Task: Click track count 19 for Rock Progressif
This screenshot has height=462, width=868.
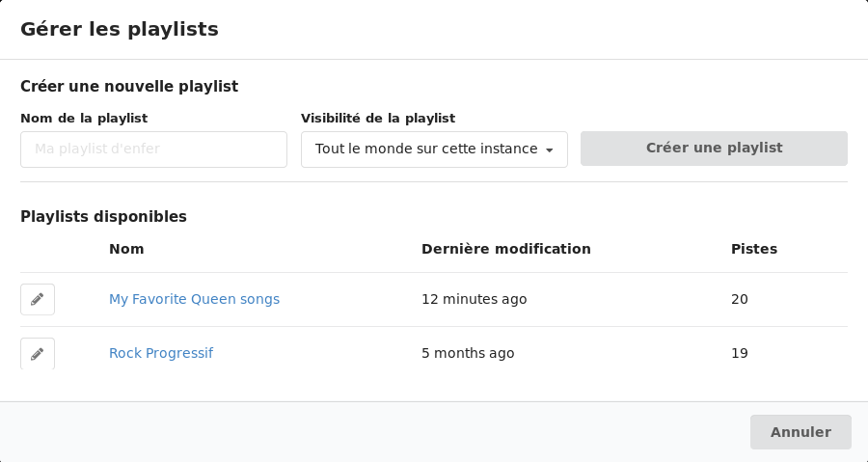Action: point(740,353)
